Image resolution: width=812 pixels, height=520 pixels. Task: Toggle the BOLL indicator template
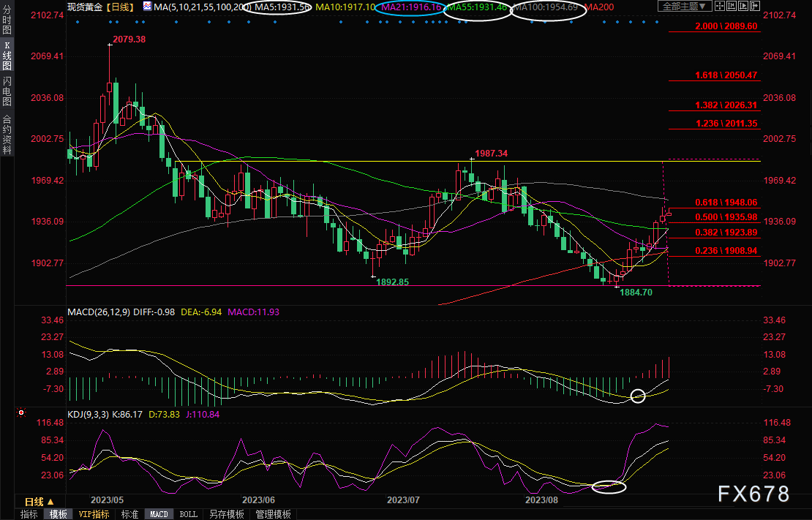[188, 514]
